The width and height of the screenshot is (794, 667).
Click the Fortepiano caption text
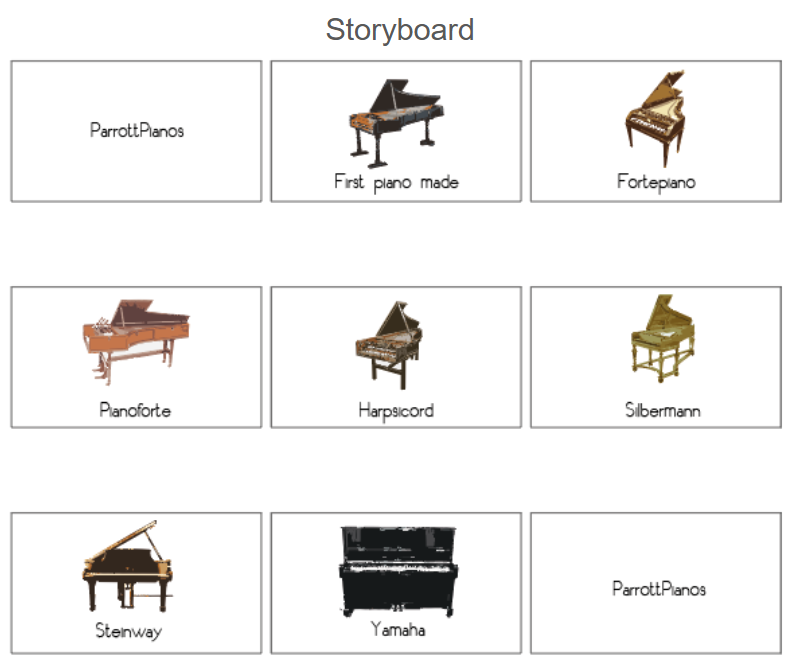click(656, 182)
